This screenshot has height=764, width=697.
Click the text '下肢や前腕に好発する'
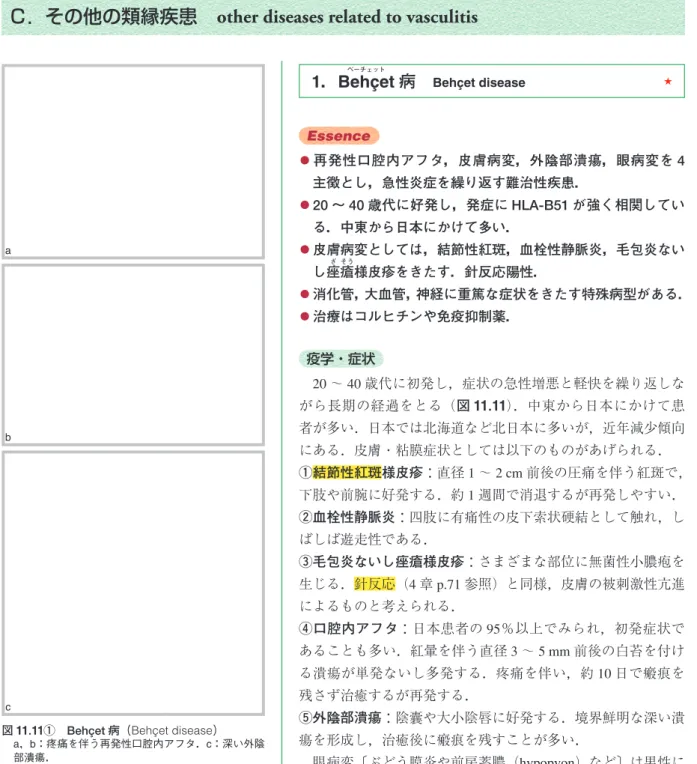click(x=370, y=495)
